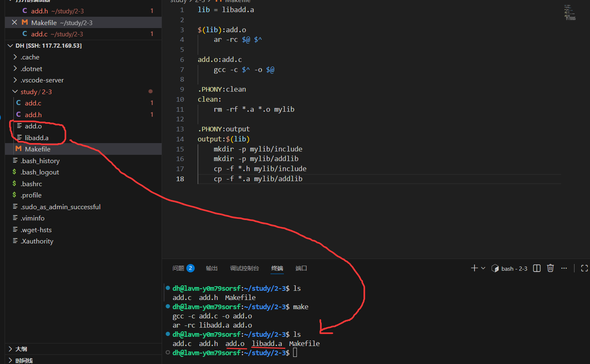Expand the .vscode-server folder
This screenshot has width=590, height=364.
83,80
